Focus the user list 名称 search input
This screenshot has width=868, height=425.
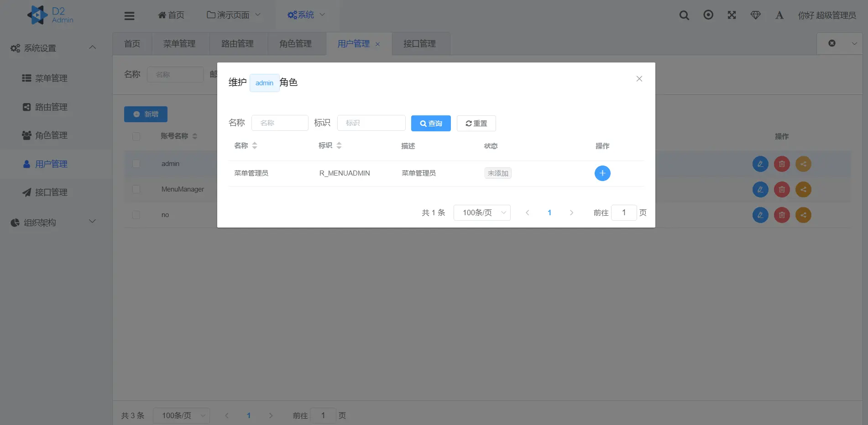click(x=175, y=74)
